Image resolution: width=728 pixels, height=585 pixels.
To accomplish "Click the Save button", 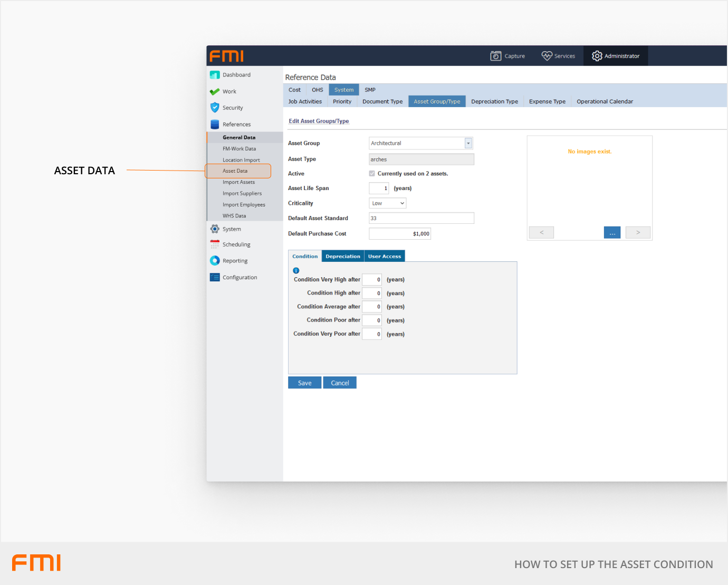I will [x=304, y=383].
